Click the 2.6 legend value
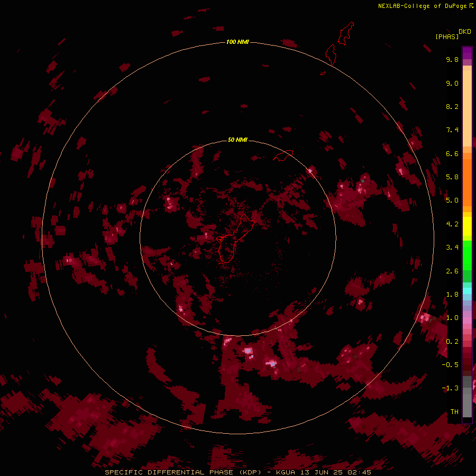 pyautogui.click(x=452, y=271)
